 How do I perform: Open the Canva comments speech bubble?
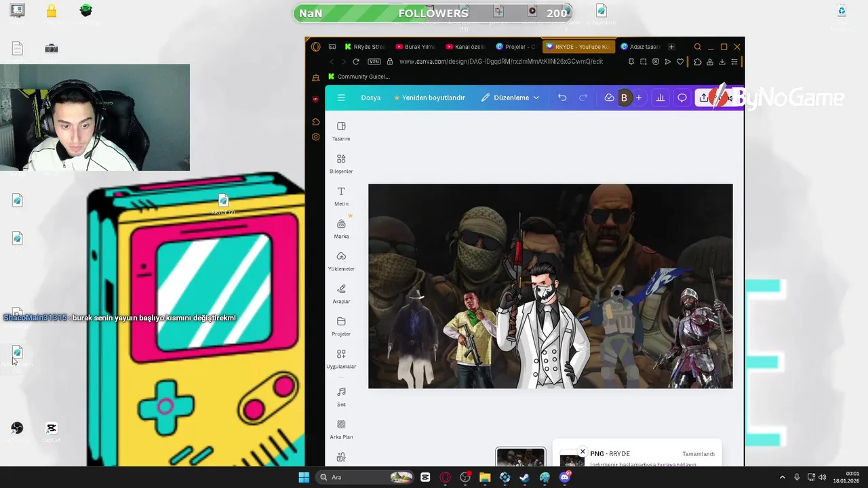point(682,98)
